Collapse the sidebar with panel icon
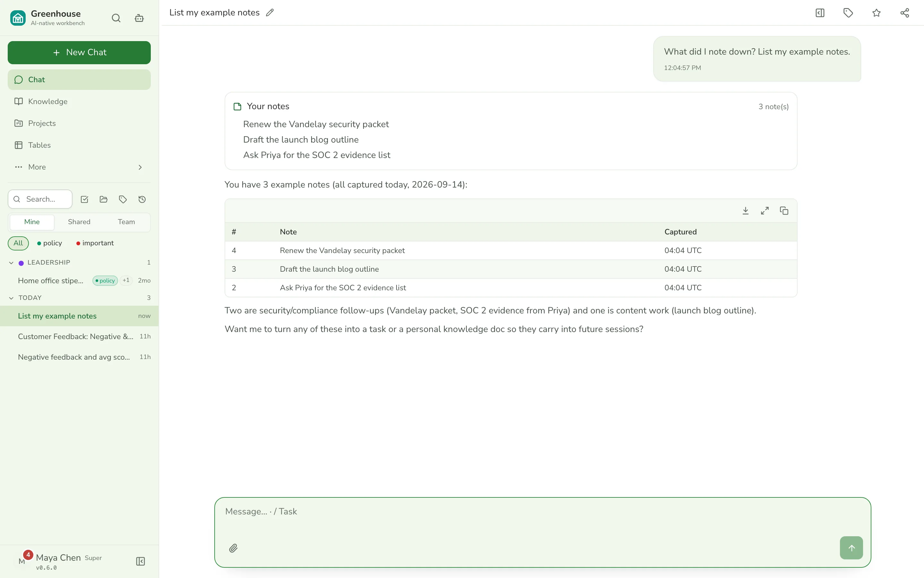The height and width of the screenshot is (578, 924). (x=141, y=561)
